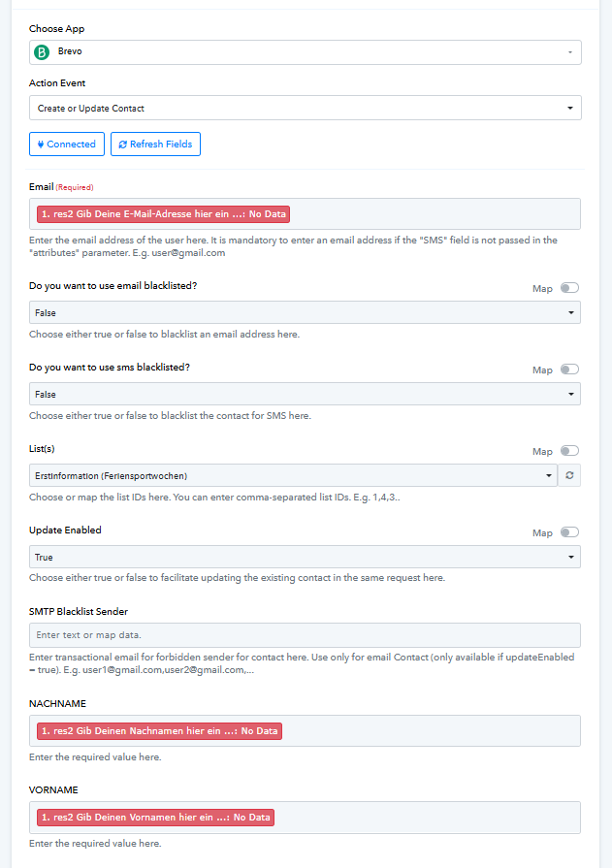Expand the Action Event dropdown
Image resolution: width=612 pixels, height=868 pixels.
pos(305,108)
